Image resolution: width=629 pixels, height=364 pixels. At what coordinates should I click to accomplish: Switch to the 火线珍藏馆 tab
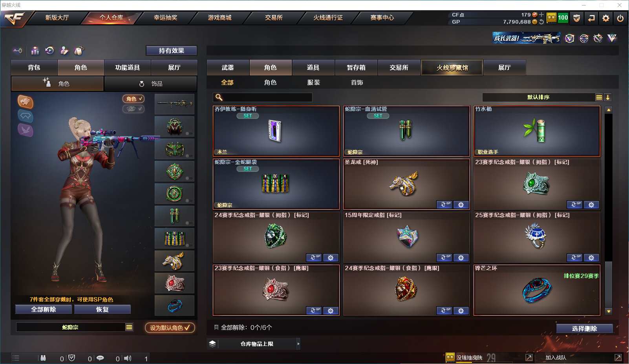[452, 68]
